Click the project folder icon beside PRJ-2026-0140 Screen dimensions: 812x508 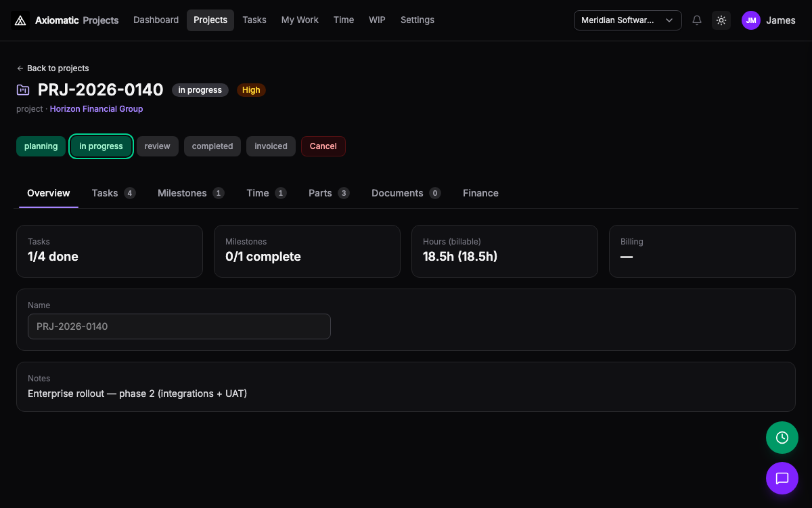[23, 89]
